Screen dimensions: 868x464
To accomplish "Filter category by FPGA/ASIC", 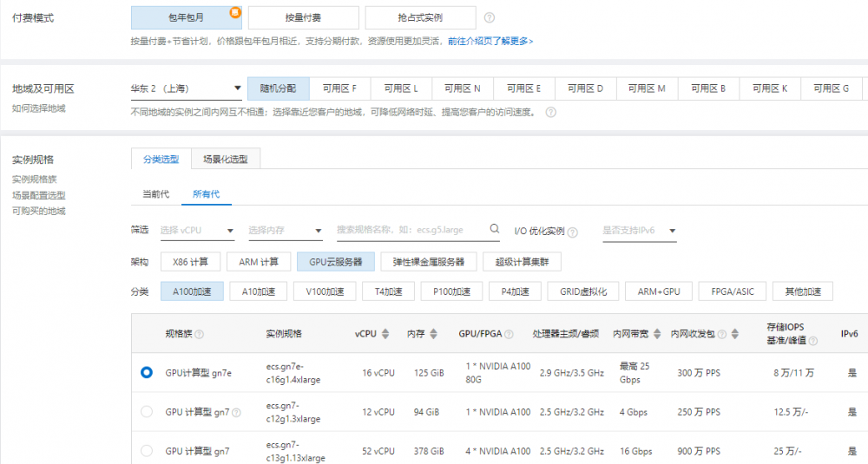I will coord(733,291).
